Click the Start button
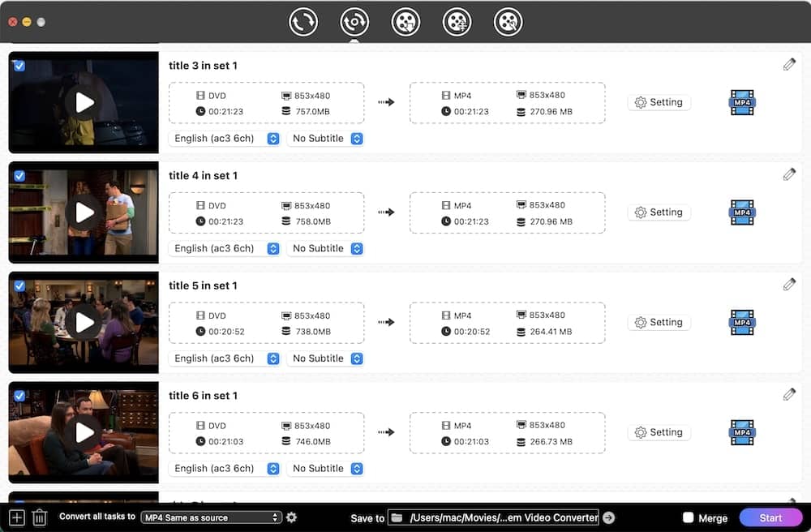 click(770, 517)
